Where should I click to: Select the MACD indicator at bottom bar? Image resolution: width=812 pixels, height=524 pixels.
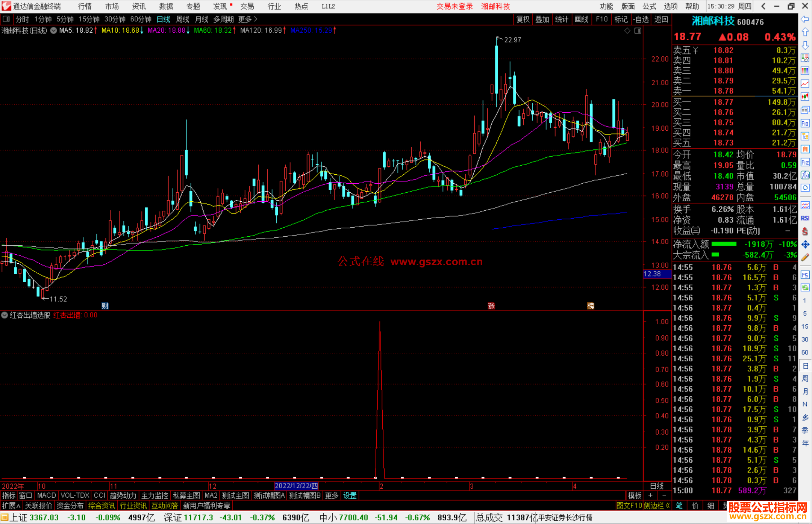pos(46,495)
